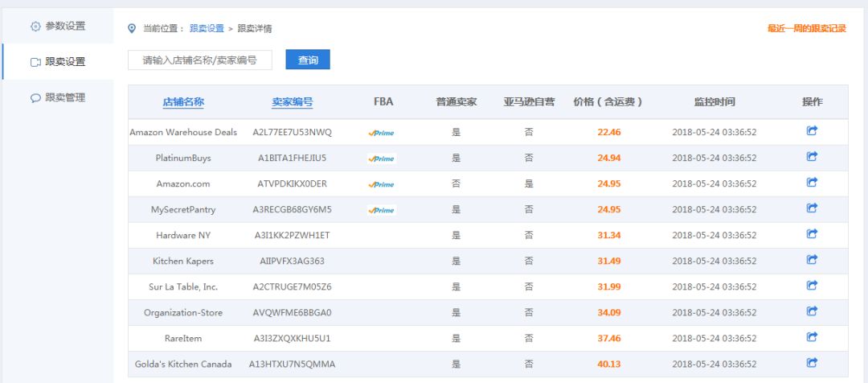
Task: Click share icon for PlatinumBuys row
Action: (812, 157)
